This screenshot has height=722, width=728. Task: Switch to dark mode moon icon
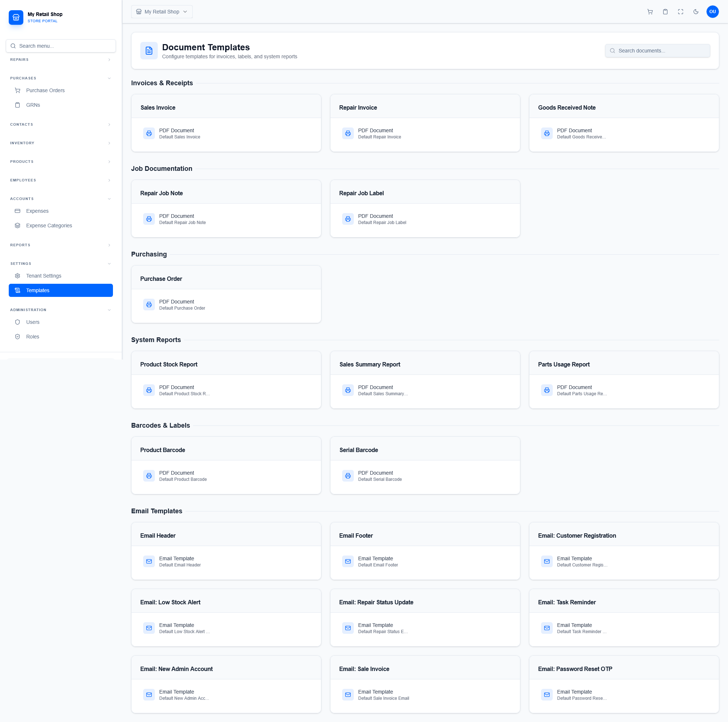tap(696, 12)
